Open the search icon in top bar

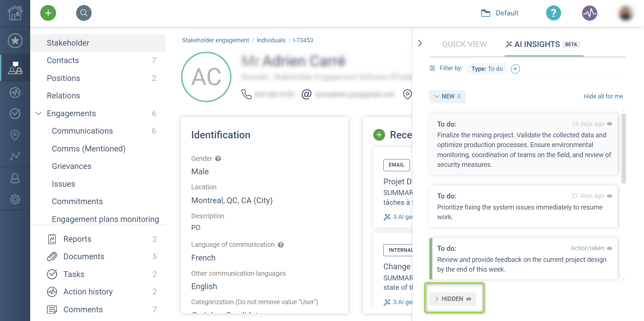[x=84, y=13]
